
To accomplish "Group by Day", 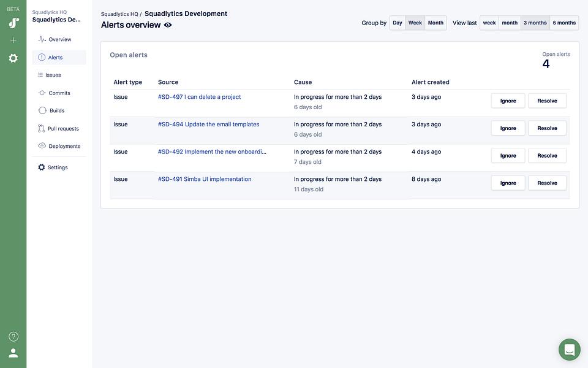I will (398, 23).
